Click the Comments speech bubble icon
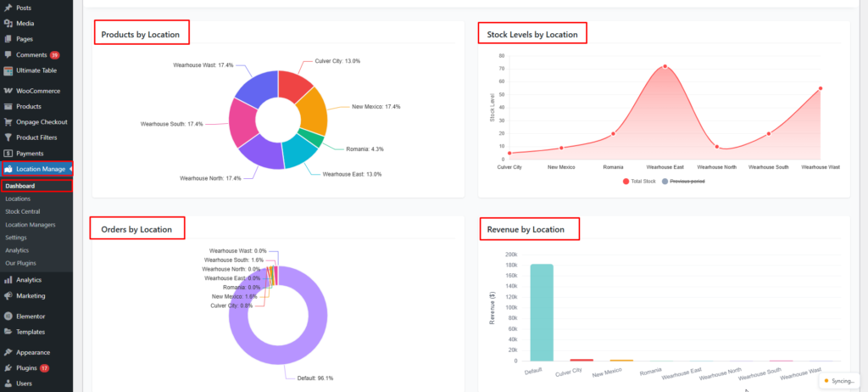Viewport: 868px width, 392px height. [8, 54]
